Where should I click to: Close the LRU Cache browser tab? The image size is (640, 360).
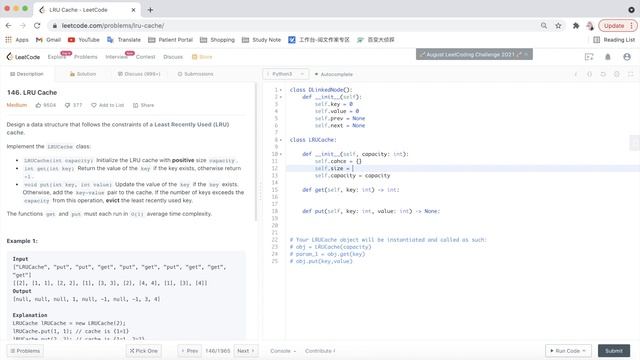click(x=133, y=10)
